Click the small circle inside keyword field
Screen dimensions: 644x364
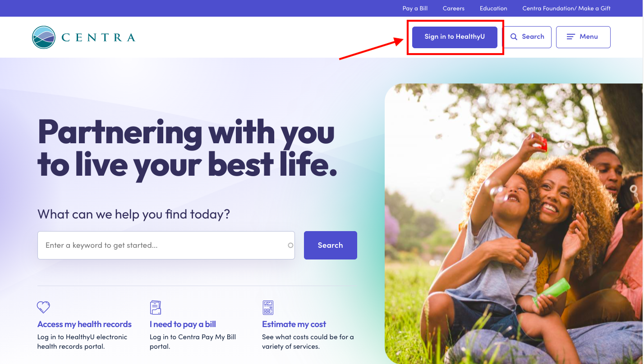point(290,246)
